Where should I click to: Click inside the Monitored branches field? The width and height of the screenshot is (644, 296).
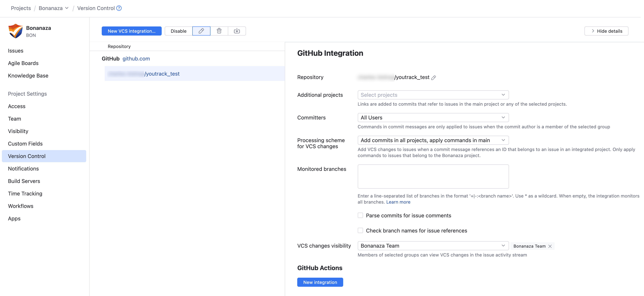coord(433,177)
